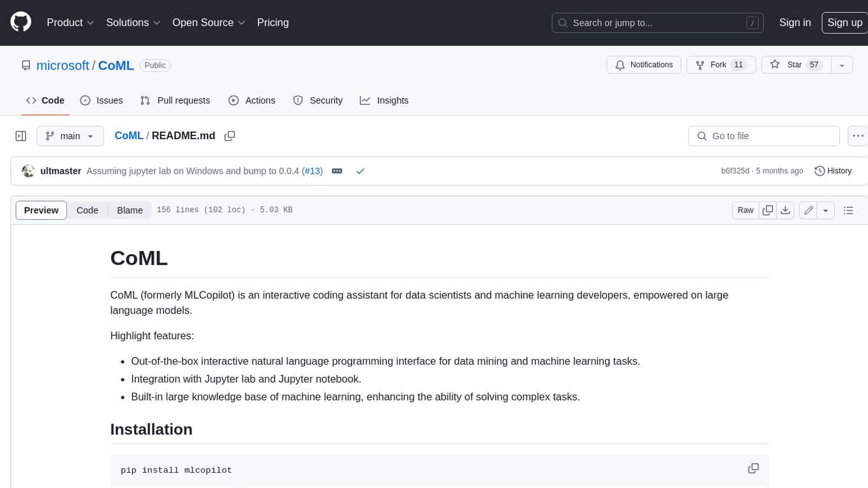Copy the README.md file path
This screenshot has width=868, height=488.
click(230, 135)
